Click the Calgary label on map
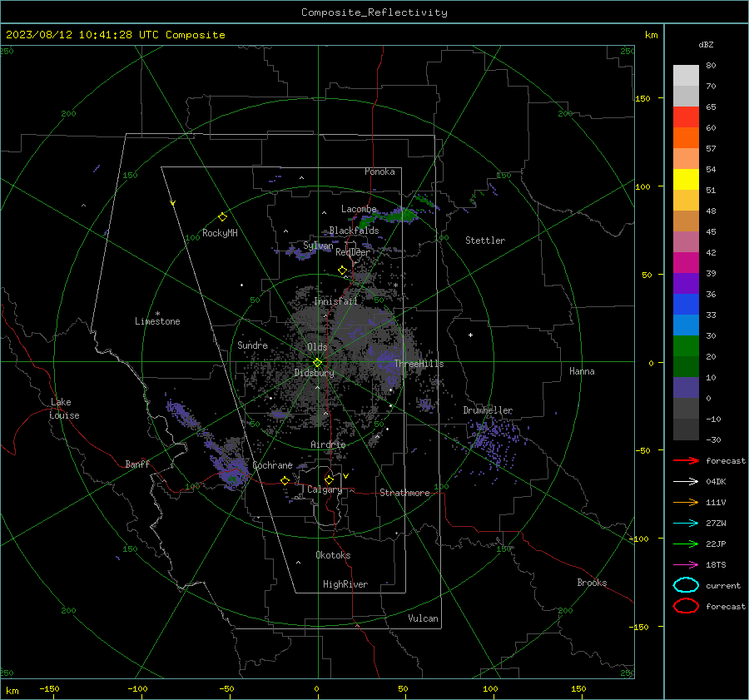 pos(325,489)
